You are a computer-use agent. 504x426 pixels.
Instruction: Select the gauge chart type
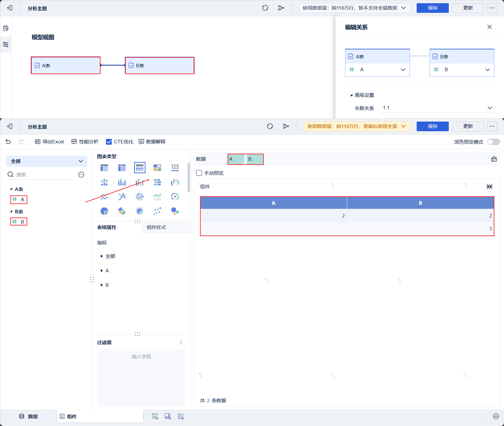point(175,196)
